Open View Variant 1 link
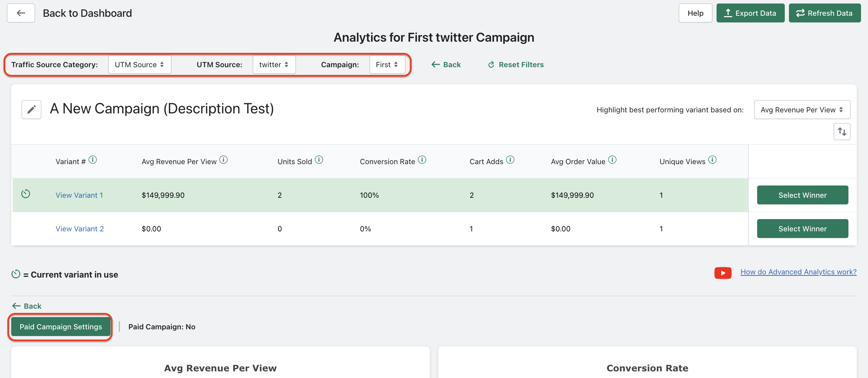Image resolution: width=868 pixels, height=378 pixels. tap(79, 195)
